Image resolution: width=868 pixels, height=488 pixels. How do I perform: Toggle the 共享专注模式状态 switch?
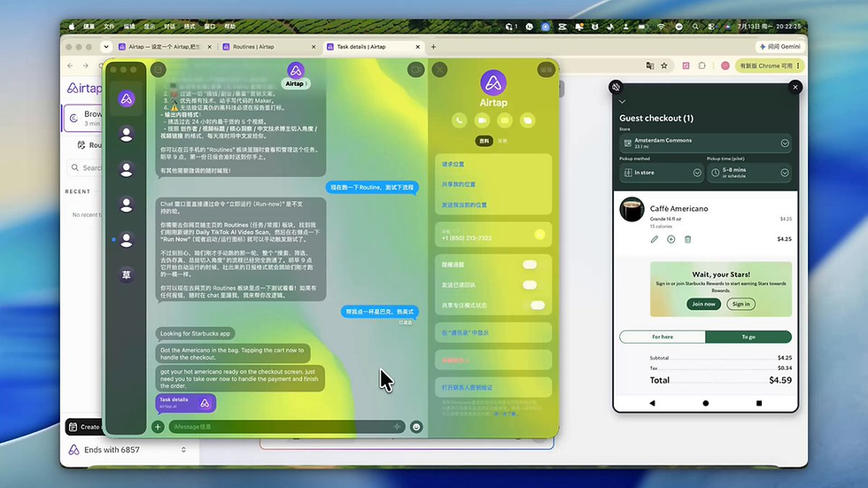(537, 306)
